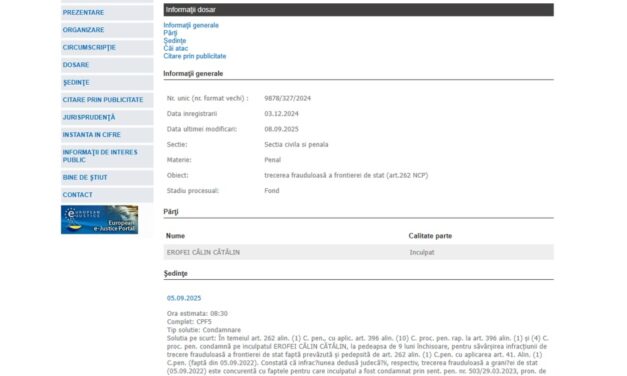Click the Informații dosar header bar
The height and width of the screenshot is (376, 627).
[358, 10]
